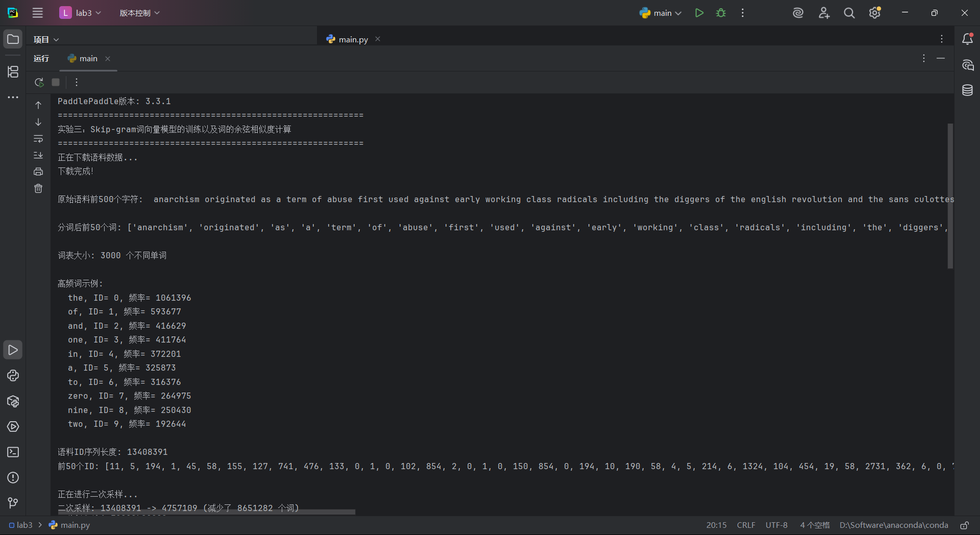This screenshot has height=535, width=980.
Task: Debug the main configuration
Action: [x=721, y=13]
